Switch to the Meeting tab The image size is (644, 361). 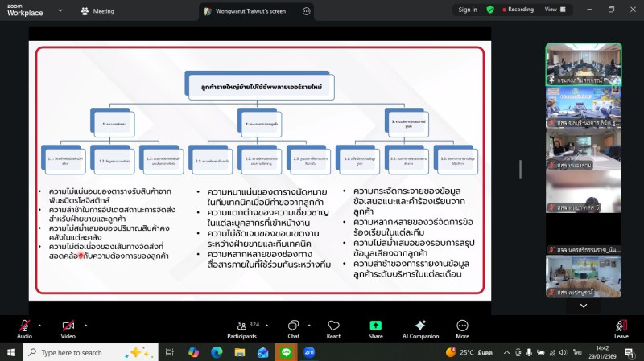pyautogui.click(x=97, y=11)
